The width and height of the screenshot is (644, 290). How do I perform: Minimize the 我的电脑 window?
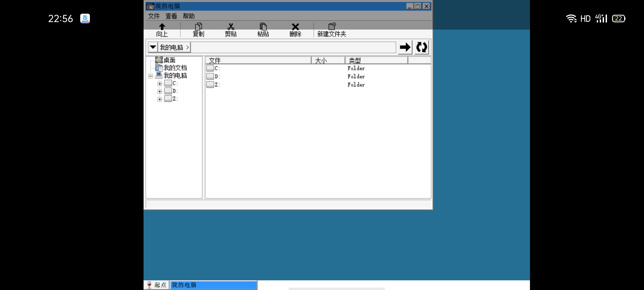(409, 6)
